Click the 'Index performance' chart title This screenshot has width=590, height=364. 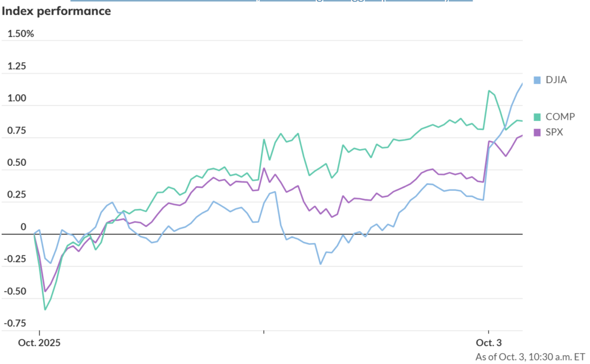(x=60, y=11)
